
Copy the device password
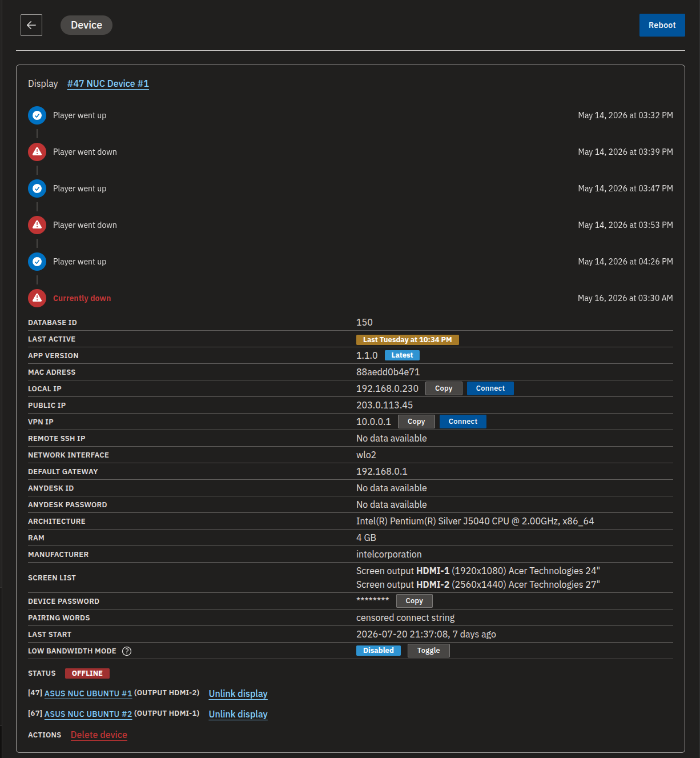pyautogui.click(x=415, y=601)
